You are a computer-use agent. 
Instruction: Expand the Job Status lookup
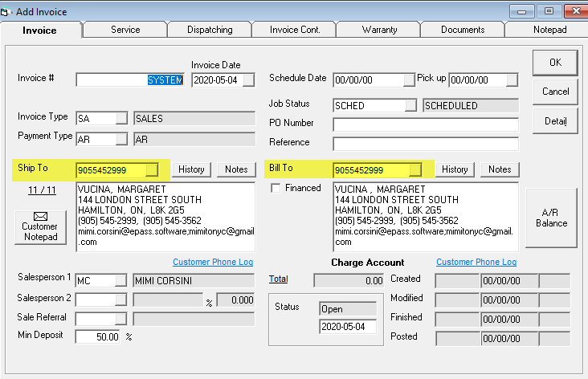tap(410, 105)
